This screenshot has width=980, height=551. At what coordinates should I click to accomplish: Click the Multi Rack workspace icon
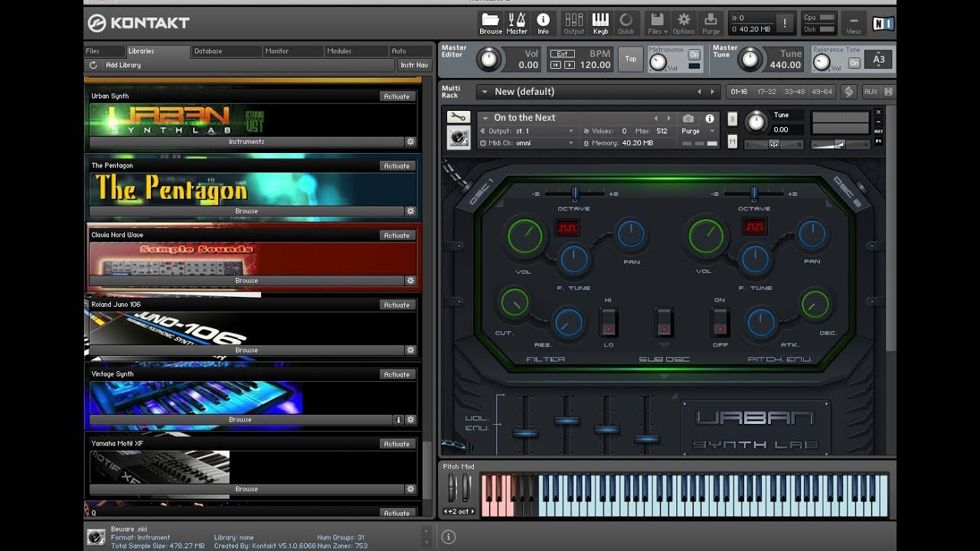tap(848, 92)
